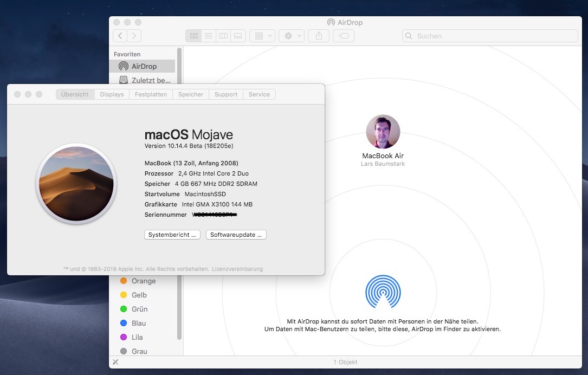Click the Finder sidebar scrollbar
This screenshot has width=588, height=375.
click(179, 307)
